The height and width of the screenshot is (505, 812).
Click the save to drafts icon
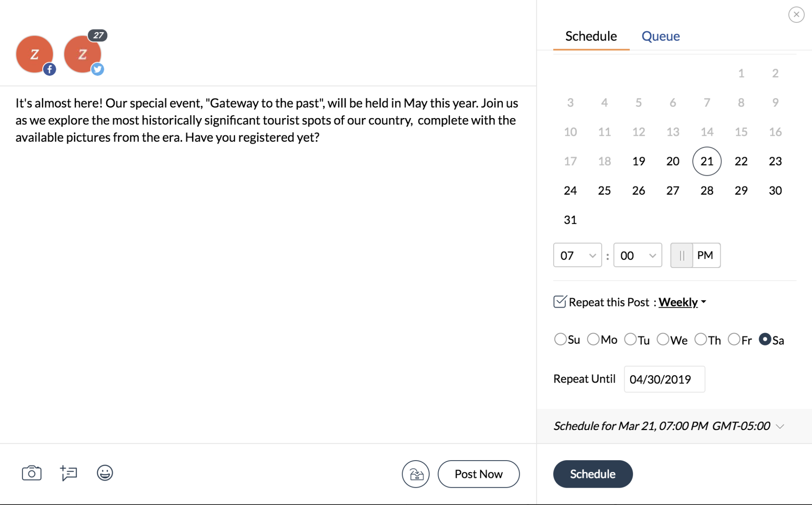415,474
